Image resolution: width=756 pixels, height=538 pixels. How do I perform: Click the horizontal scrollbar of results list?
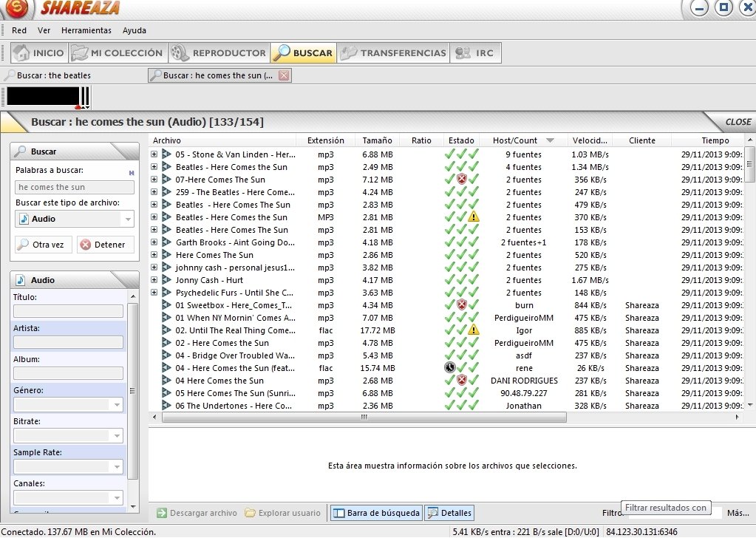(364, 417)
